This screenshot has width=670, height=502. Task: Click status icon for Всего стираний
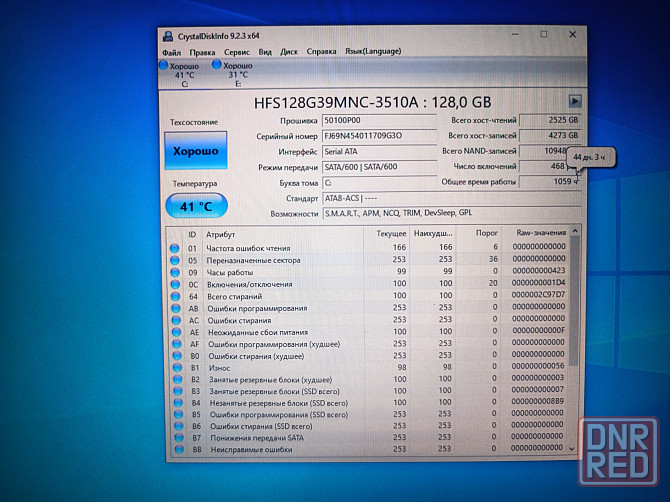[x=176, y=296]
